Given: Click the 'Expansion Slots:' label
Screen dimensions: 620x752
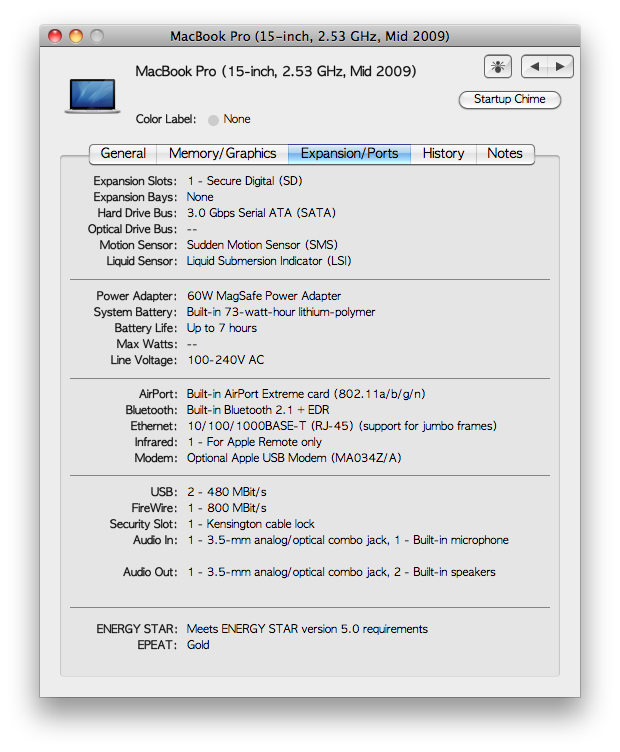Looking at the screenshot, I should click(x=135, y=181).
